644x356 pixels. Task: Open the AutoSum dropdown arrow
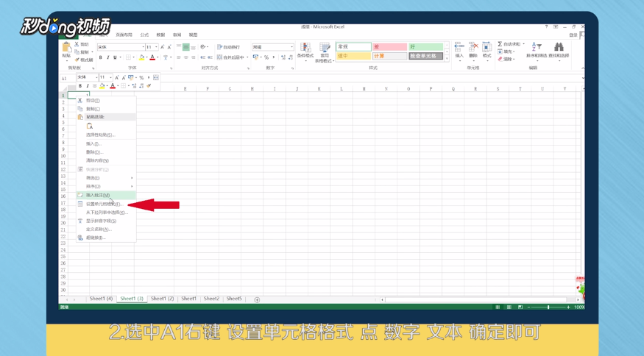click(523, 44)
